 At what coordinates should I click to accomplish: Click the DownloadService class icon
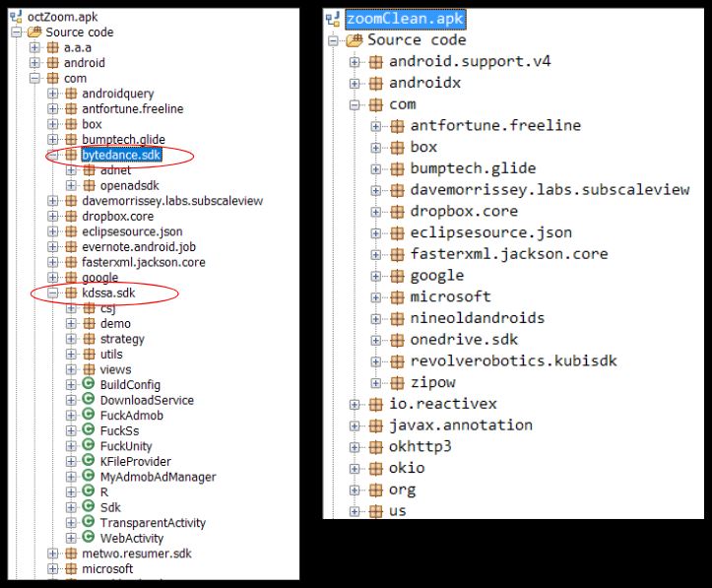(88, 400)
